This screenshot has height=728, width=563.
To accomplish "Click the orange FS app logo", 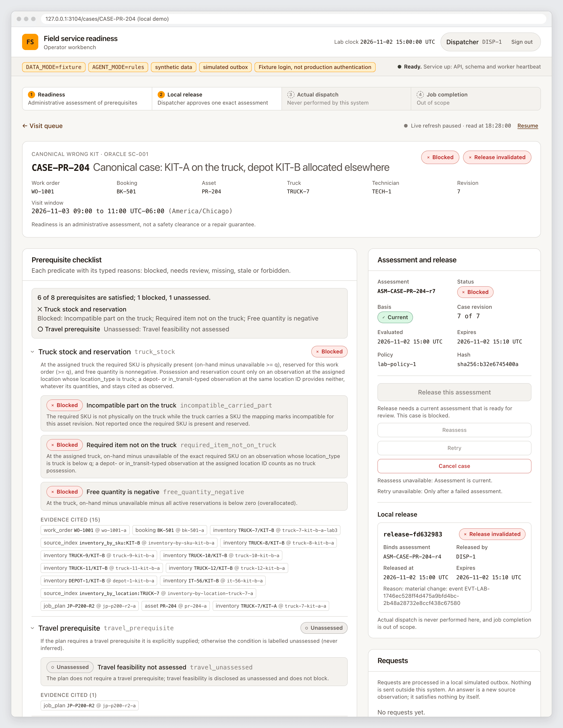I will pos(30,42).
